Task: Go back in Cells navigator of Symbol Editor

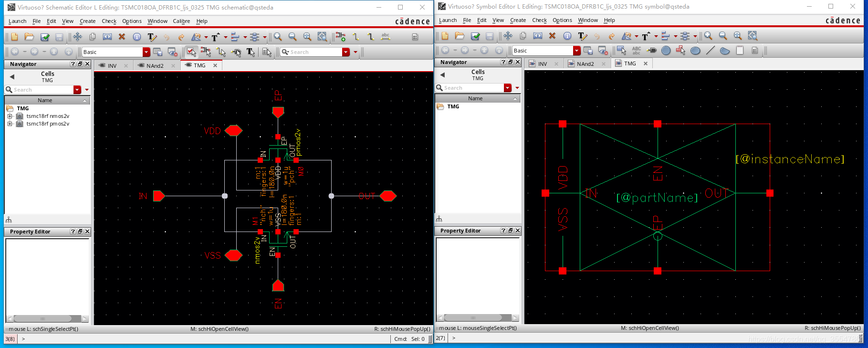Action: [442, 74]
